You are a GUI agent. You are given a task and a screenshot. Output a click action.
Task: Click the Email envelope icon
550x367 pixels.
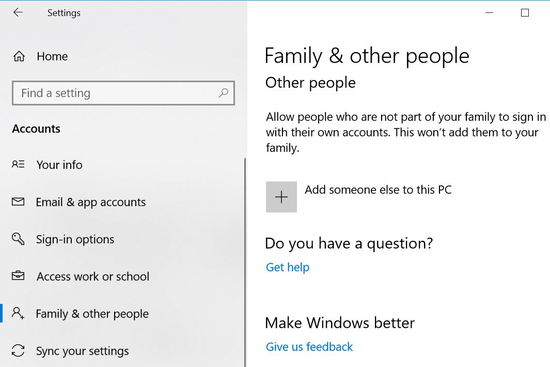18,202
